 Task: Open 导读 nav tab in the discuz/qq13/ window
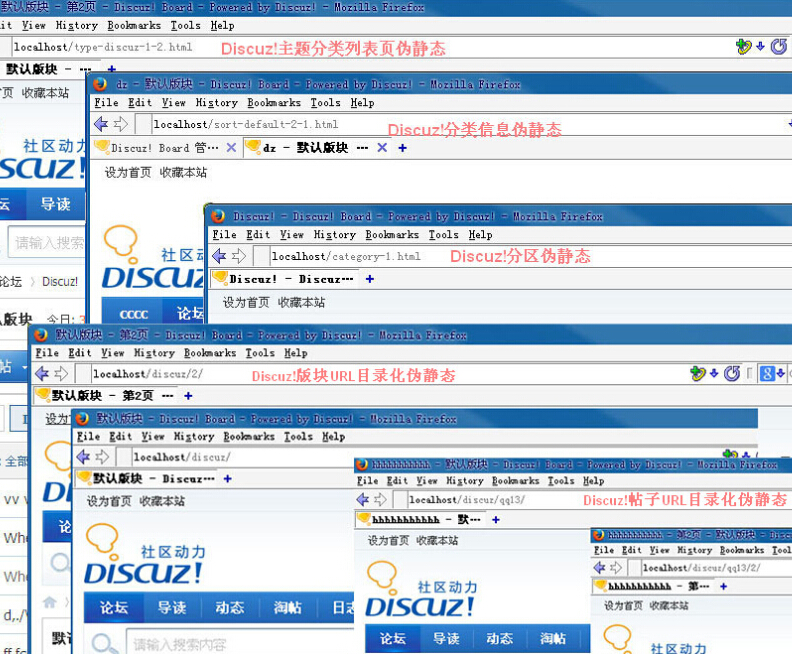446,638
